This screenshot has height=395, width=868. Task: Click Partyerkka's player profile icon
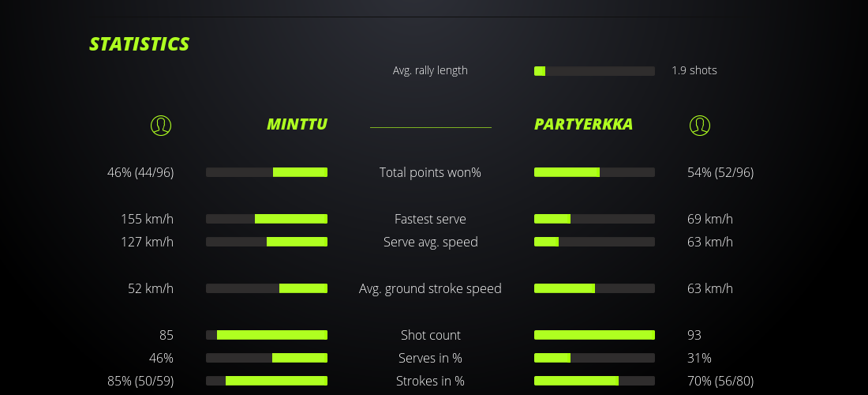[x=699, y=125]
